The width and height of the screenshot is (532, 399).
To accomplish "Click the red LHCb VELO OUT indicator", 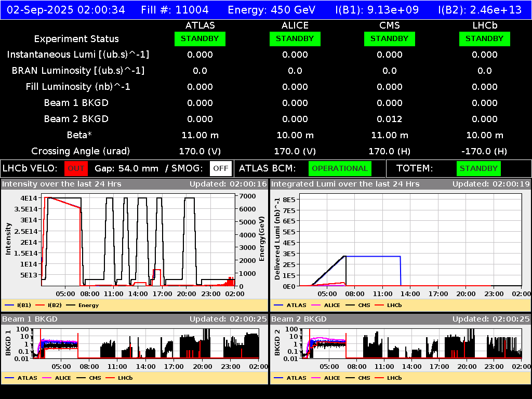I will point(76,169).
